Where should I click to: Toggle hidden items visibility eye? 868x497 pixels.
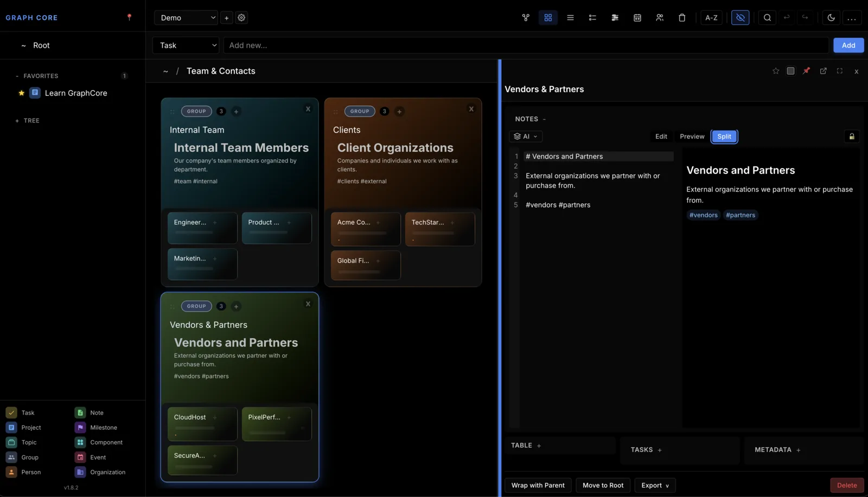[740, 17]
